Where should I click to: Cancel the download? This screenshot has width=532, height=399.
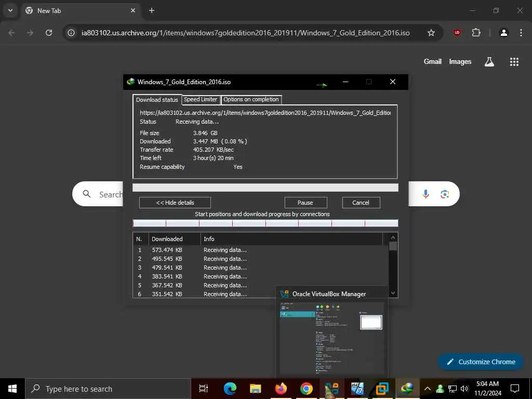[361, 203]
